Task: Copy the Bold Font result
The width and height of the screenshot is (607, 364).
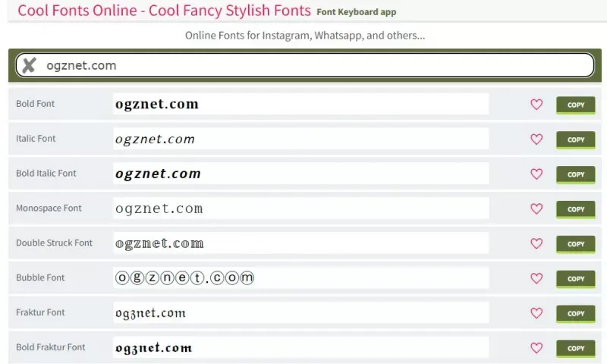Action: point(576,105)
